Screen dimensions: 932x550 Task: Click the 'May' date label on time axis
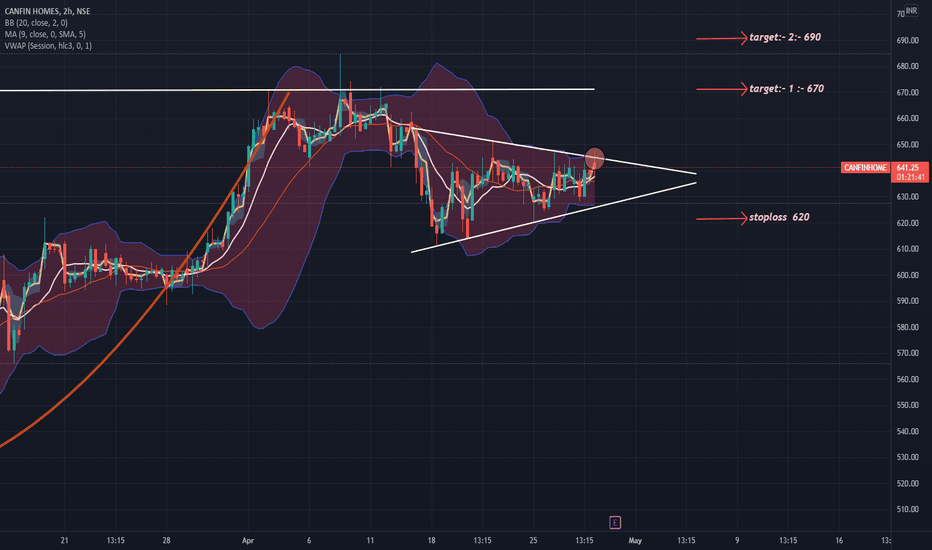(635, 540)
